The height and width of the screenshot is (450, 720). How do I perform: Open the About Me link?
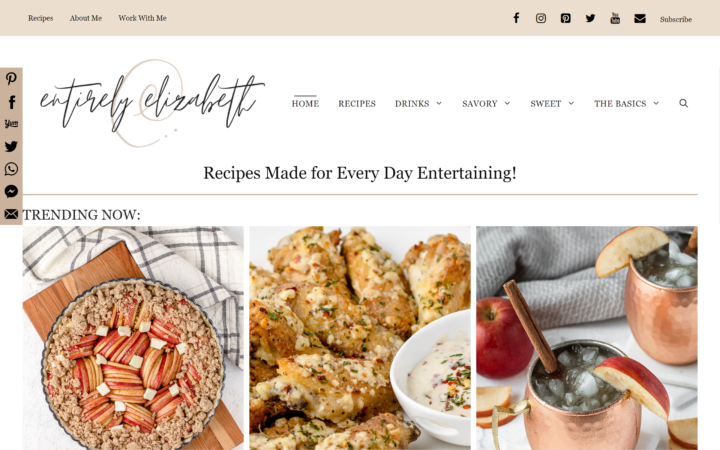click(86, 18)
